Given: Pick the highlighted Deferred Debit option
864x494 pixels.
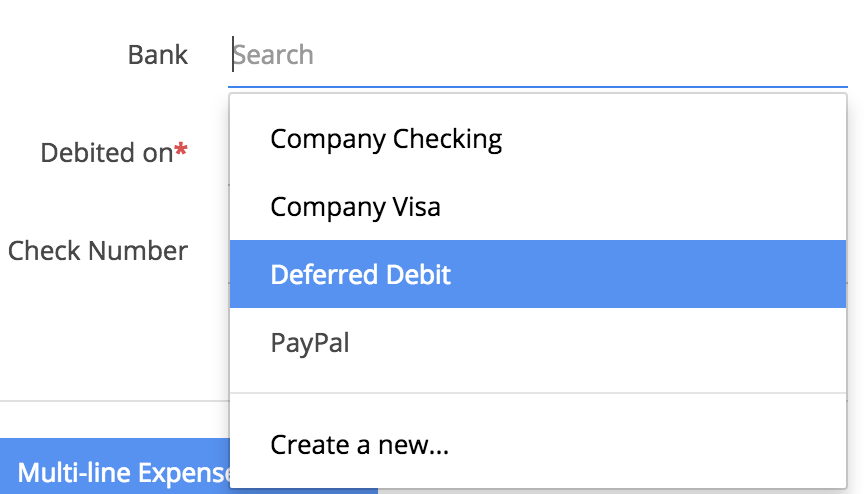Looking at the screenshot, I should [538, 274].
